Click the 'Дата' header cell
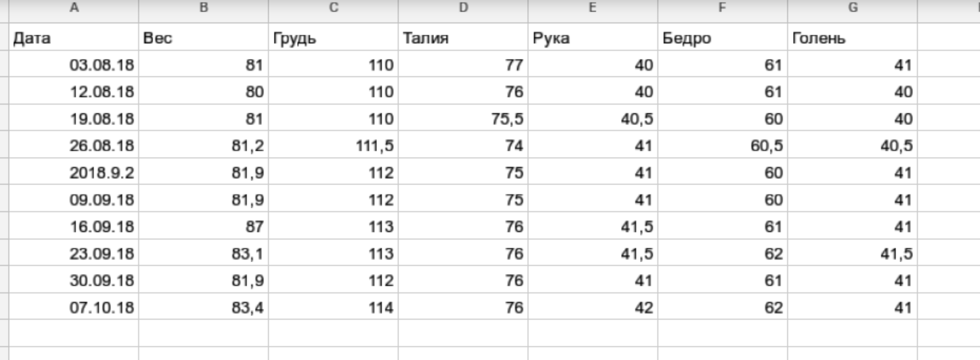Viewport: 980px width, 360px height. click(74, 38)
